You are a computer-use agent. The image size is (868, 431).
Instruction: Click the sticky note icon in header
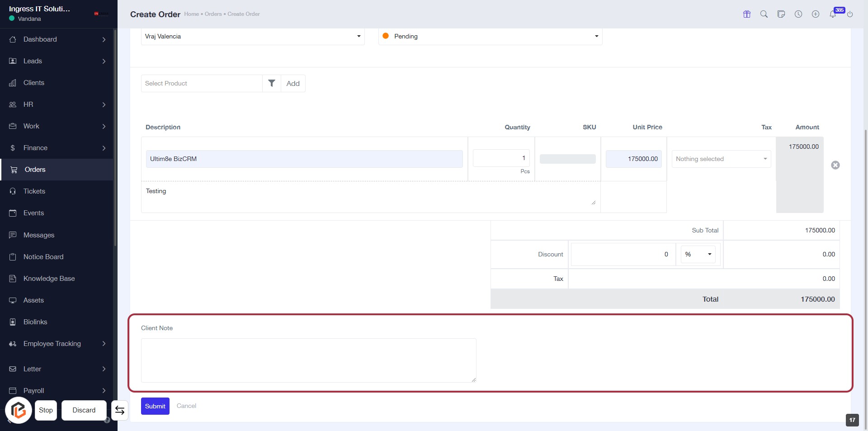(x=781, y=14)
